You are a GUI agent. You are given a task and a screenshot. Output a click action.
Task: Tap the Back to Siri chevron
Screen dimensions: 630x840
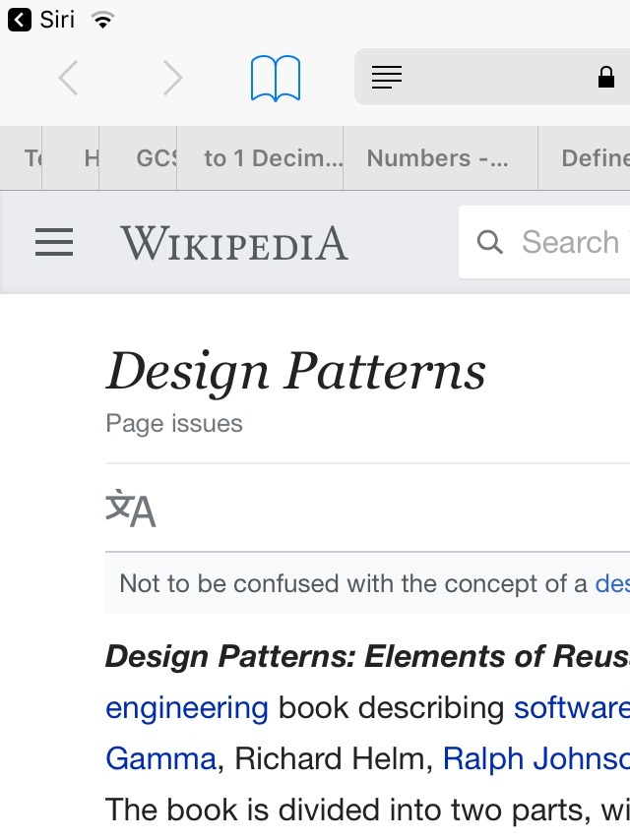(19, 20)
